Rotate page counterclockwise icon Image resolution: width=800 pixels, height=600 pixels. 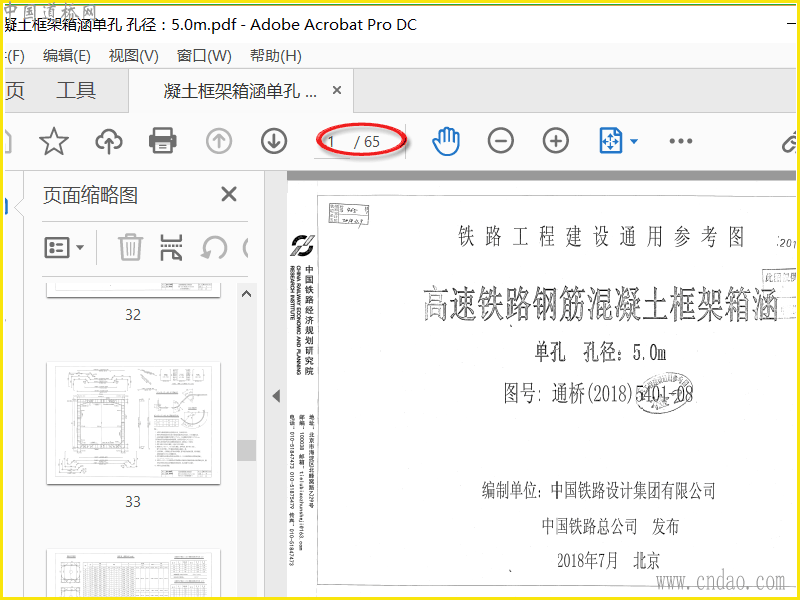click(x=214, y=248)
